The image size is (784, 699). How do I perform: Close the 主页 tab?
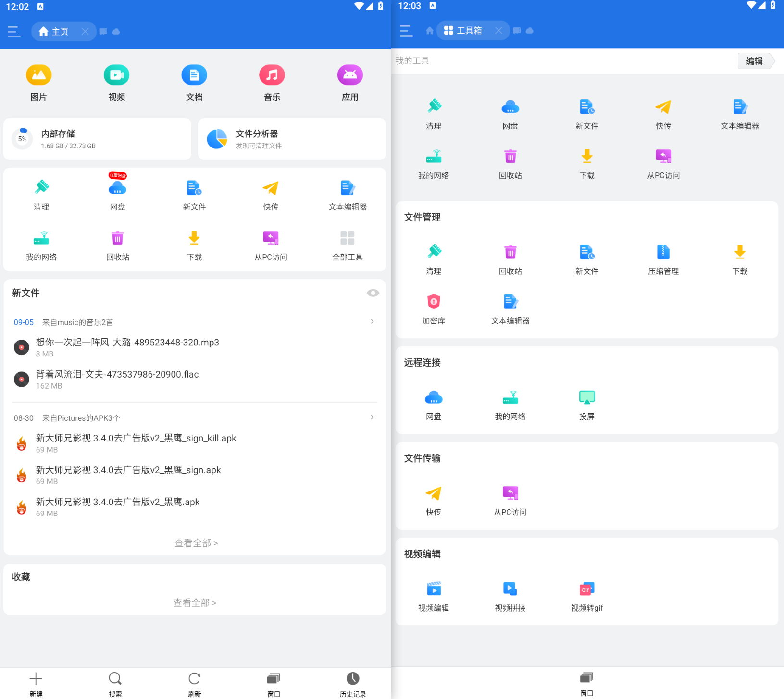click(x=85, y=32)
